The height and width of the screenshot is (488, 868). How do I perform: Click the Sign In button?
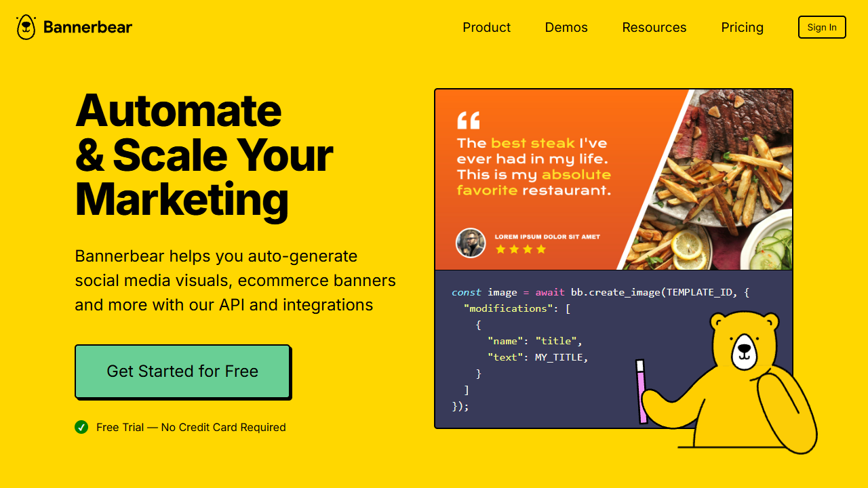pyautogui.click(x=822, y=27)
